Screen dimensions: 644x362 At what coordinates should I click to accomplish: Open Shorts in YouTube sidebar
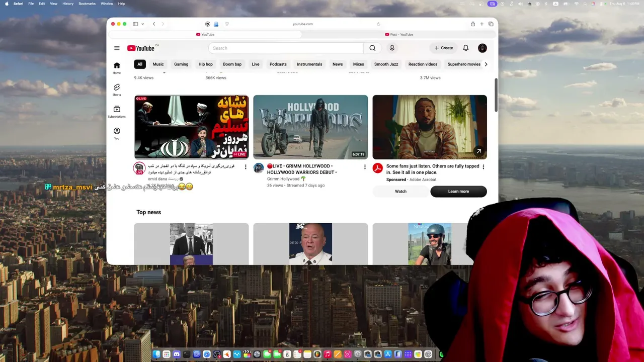(x=117, y=90)
